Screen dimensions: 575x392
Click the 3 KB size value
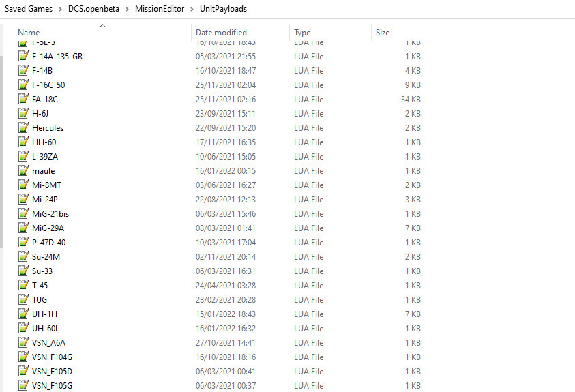click(413, 199)
